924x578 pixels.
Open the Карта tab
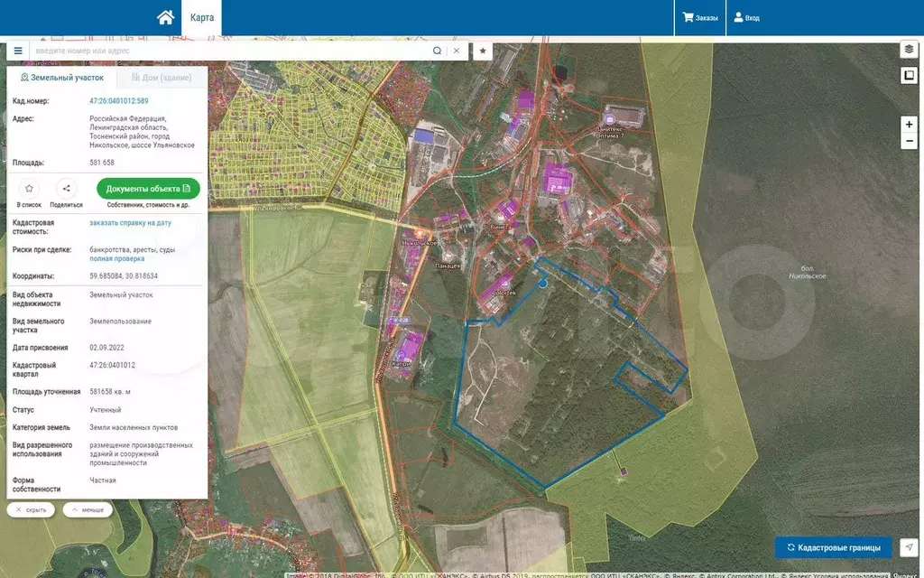[x=201, y=18]
